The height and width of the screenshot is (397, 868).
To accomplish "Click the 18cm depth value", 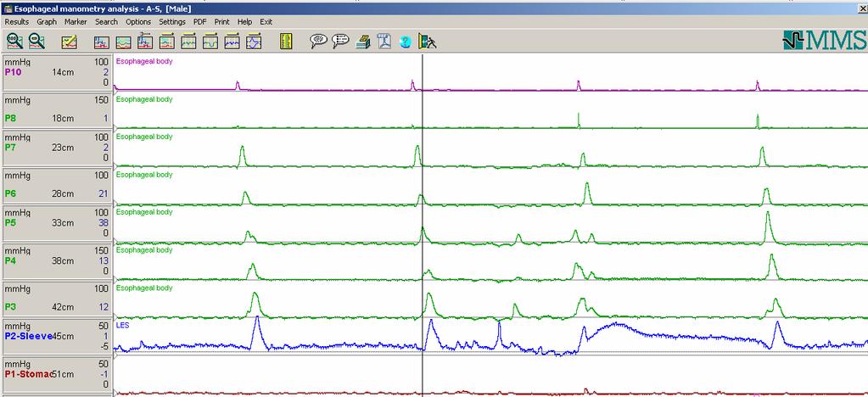I will click(x=63, y=118).
